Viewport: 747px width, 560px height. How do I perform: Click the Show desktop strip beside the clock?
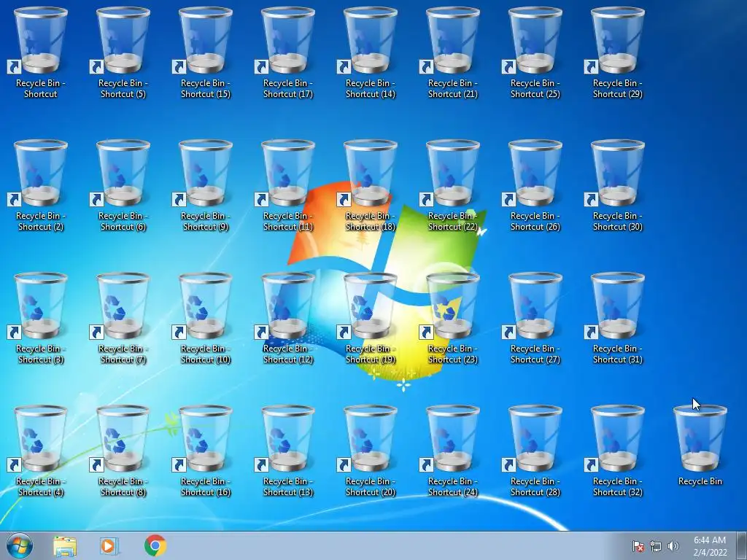(742, 545)
